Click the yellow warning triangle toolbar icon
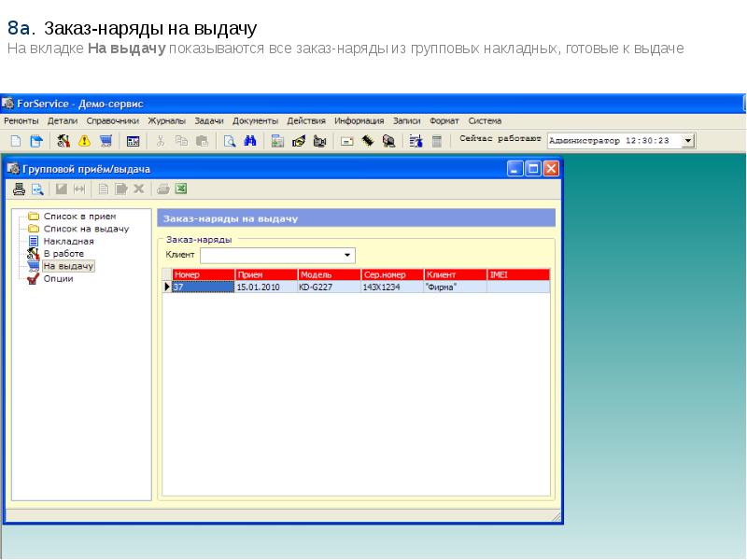Viewport: 747px width, 560px height. [84, 141]
